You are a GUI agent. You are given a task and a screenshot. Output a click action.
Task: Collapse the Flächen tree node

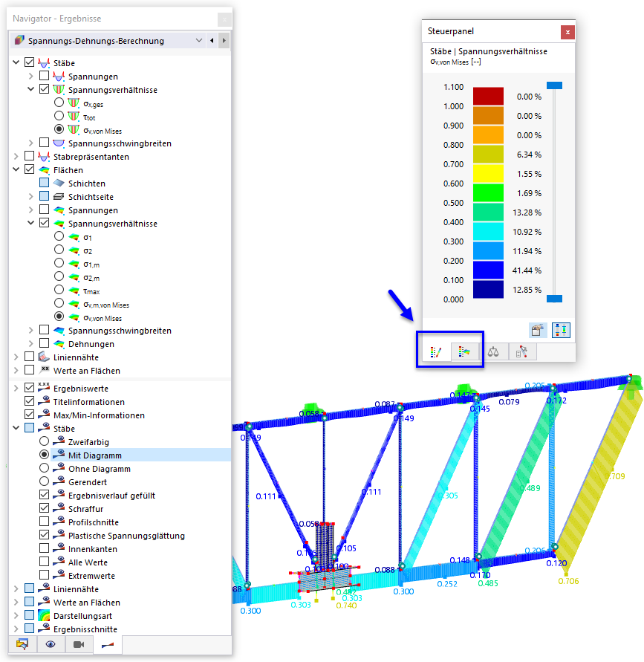point(16,169)
